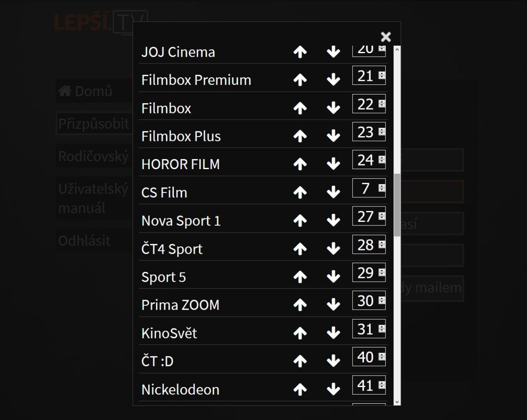Close the channel ordering dialog
The width and height of the screenshot is (527, 420).
(x=386, y=36)
